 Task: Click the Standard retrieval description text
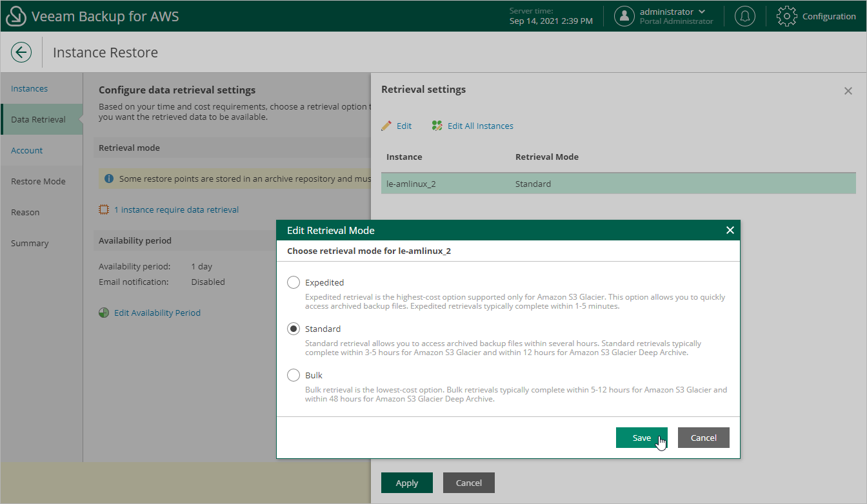pyautogui.click(x=503, y=348)
